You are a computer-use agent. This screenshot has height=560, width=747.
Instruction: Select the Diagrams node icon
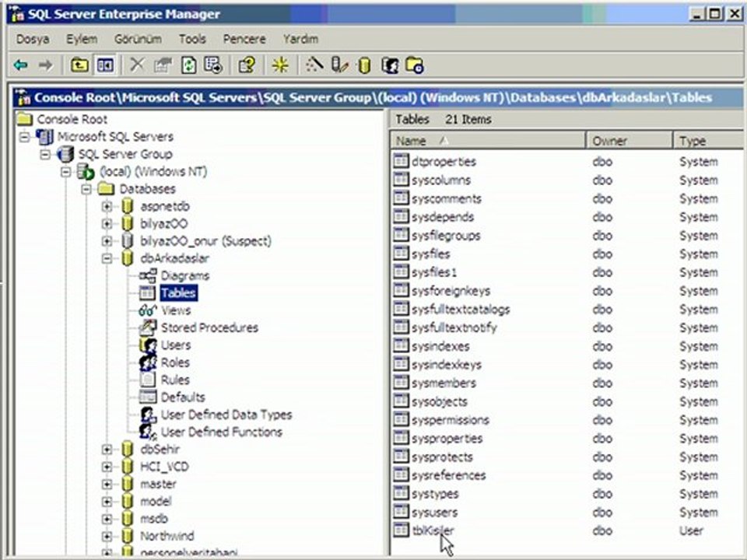148,275
